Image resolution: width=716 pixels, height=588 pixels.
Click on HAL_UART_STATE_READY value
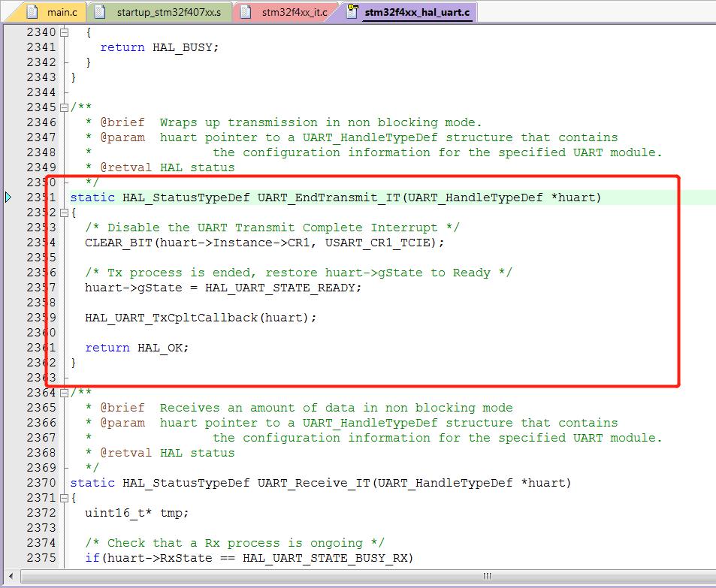(x=280, y=288)
